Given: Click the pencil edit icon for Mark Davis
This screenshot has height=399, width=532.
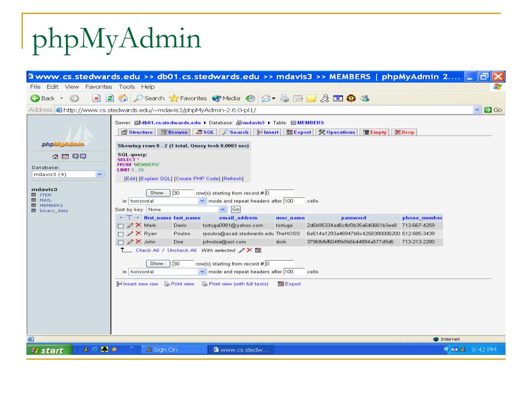Looking at the screenshot, I should pos(130,225).
